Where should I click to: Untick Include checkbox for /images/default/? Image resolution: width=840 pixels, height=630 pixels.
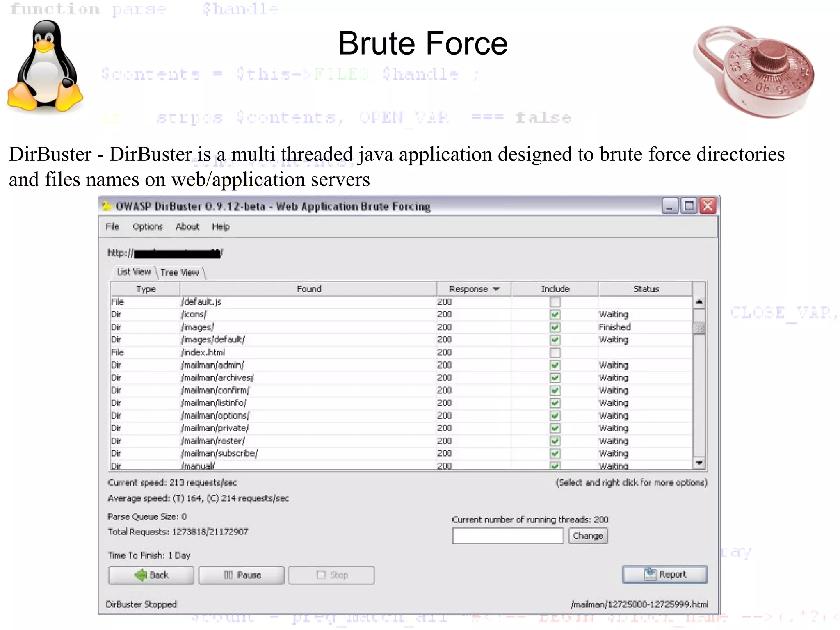click(555, 340)
